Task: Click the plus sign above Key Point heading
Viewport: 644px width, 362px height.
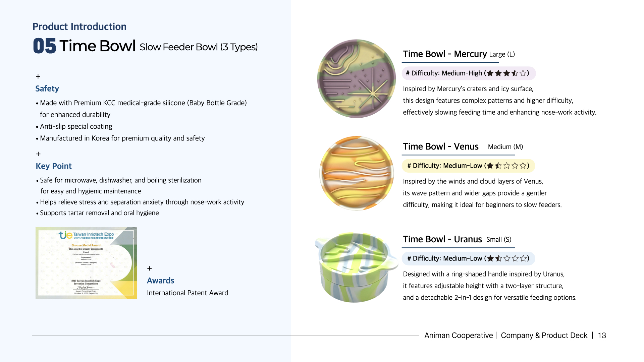Action: [x=38, y=154]
